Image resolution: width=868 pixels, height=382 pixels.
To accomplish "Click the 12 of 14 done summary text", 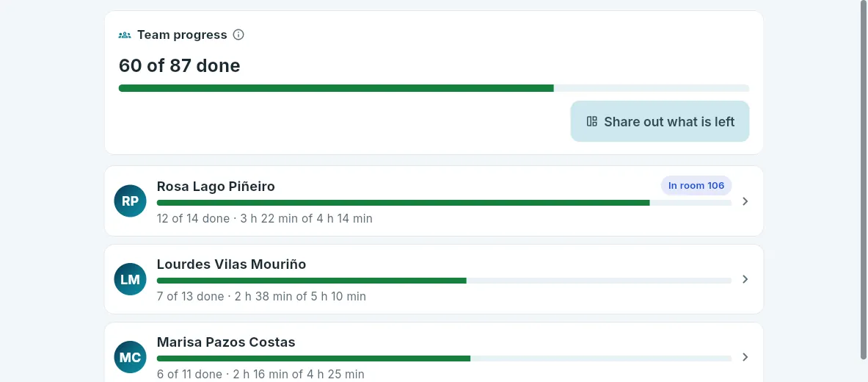I will point(193,218).
